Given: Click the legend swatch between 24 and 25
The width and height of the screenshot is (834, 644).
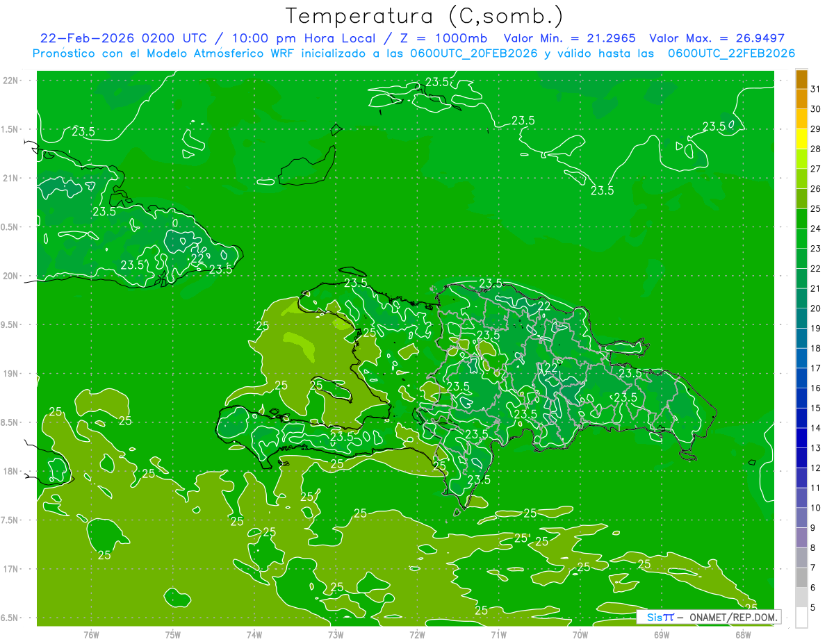Looking at the screenshot, I should click(x=801, y=219).
